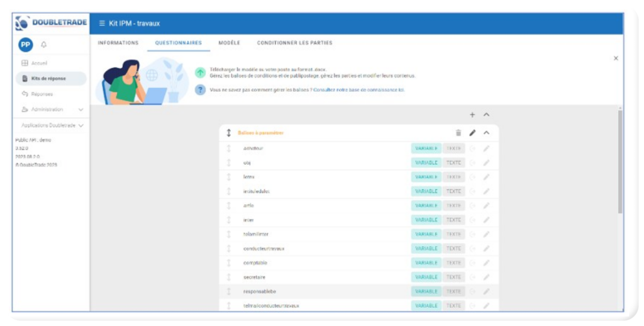Delete the Balises à paramétrer section via trash icon
The width and height of the screenshot is (644, 326).
click(x=458, y=133)
